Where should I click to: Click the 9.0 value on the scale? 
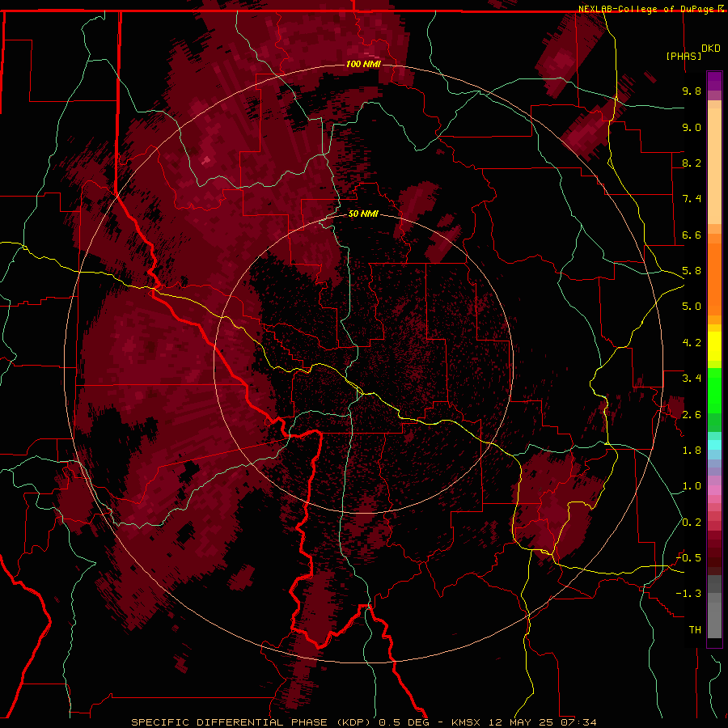692,127
